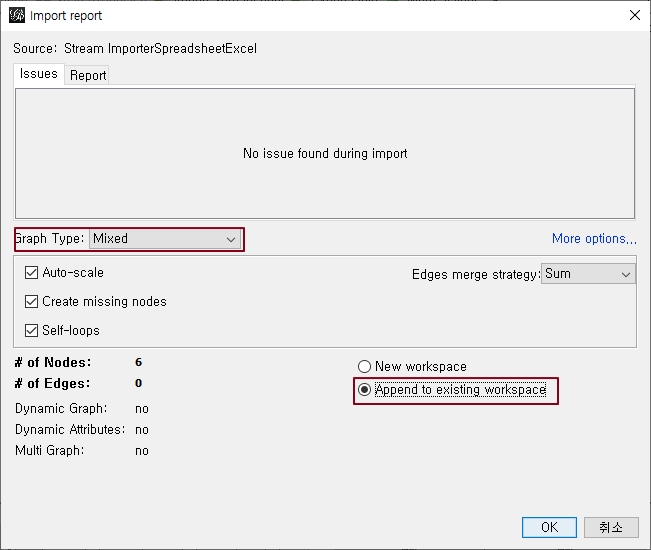This screenshot has width=651, height=550.
Task: Click the Import report title bar text
Action: pos(66,16)
